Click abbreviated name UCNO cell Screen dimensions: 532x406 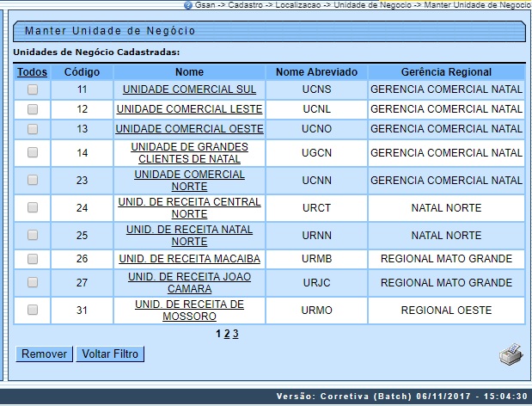coord(316,129)
